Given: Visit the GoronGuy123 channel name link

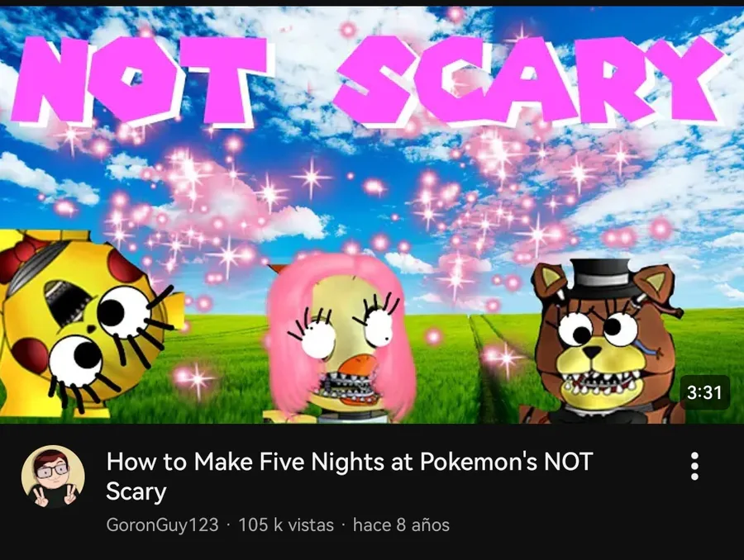Looking at the screenshot, I should (162, 525).
